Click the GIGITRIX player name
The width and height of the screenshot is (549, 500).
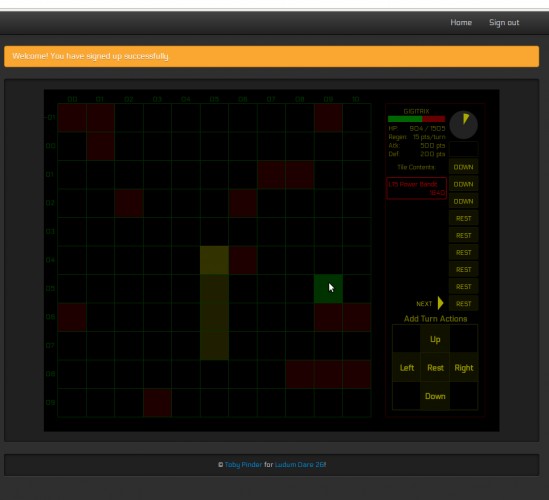tap(416, 111)
